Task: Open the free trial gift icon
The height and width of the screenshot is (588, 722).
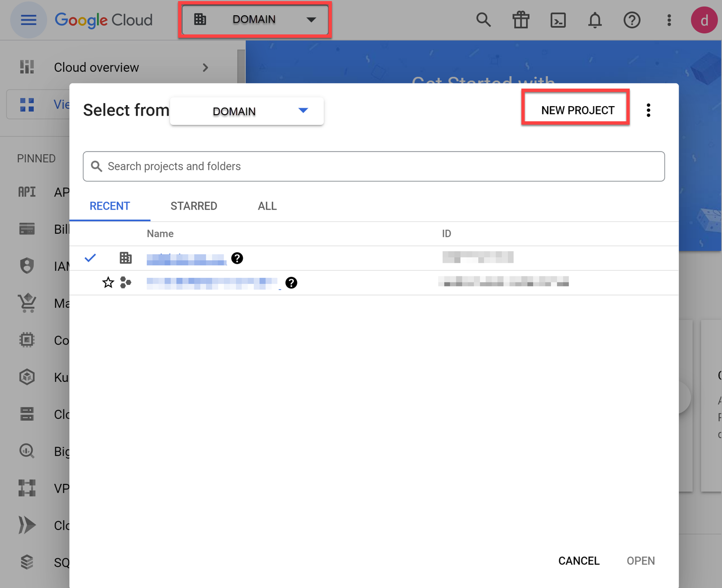Action: [521, 20]
